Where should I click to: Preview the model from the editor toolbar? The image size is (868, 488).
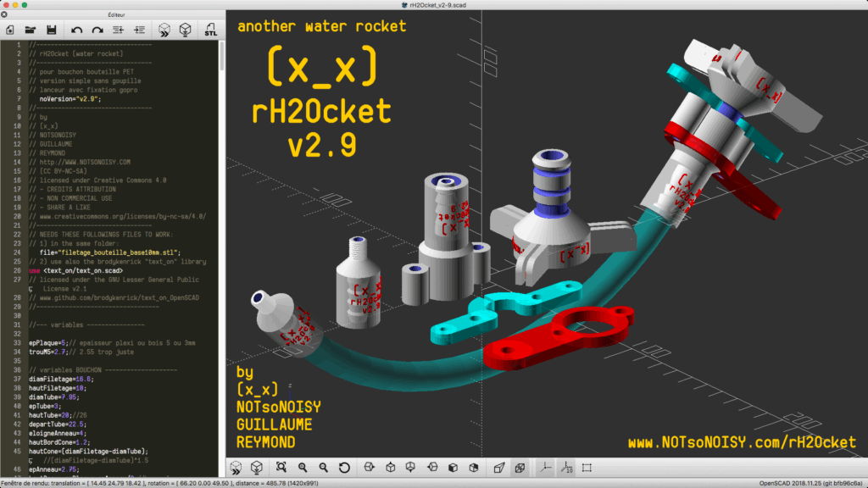click(x=164, y=30)
